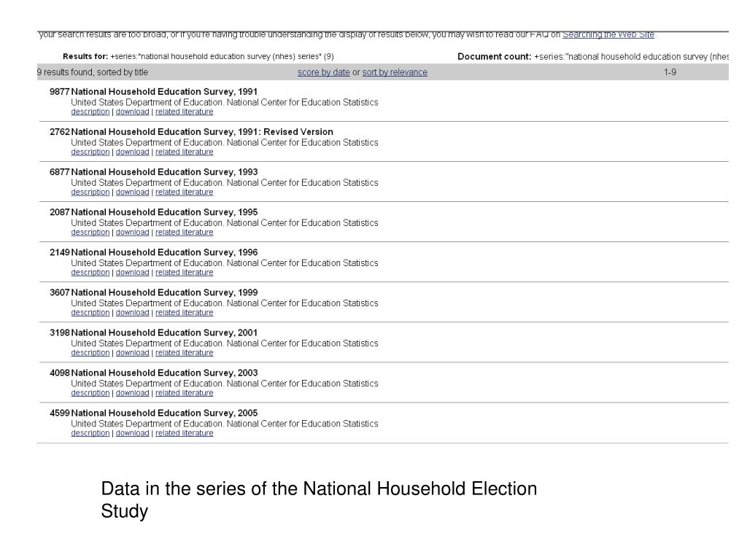Click the score by date link

[x=323, y=72]
